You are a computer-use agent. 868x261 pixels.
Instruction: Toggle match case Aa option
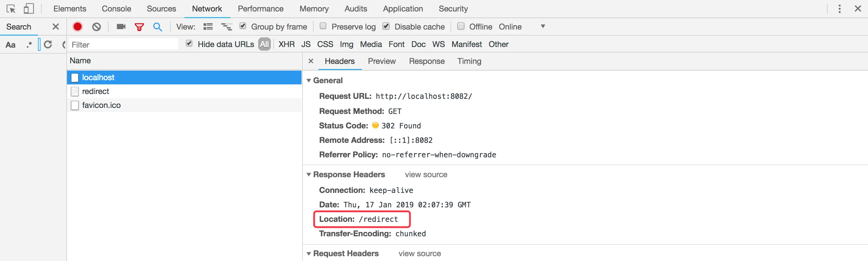pyautogui.click(x=11, y=44)
